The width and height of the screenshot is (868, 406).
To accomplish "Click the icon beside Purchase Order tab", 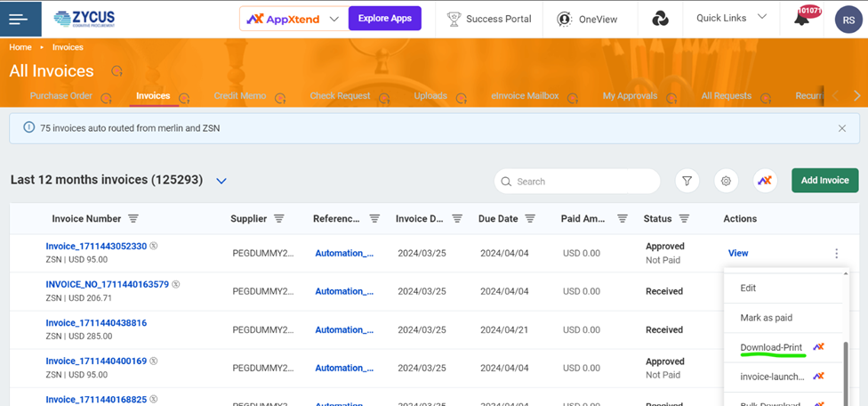I will (x=107, y=99).
